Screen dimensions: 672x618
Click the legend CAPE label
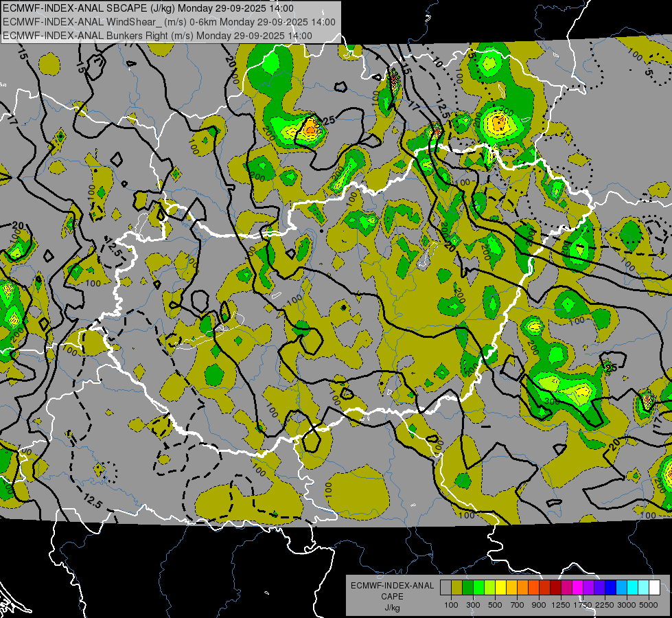392,597
